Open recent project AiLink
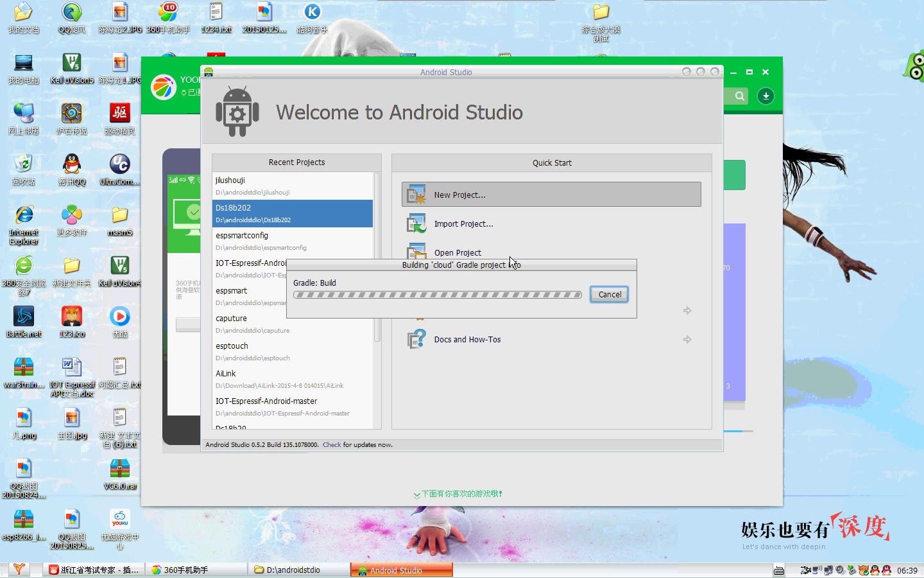Image resolution: width=924 pixels, height=578 pixels. tap(293, 379)
